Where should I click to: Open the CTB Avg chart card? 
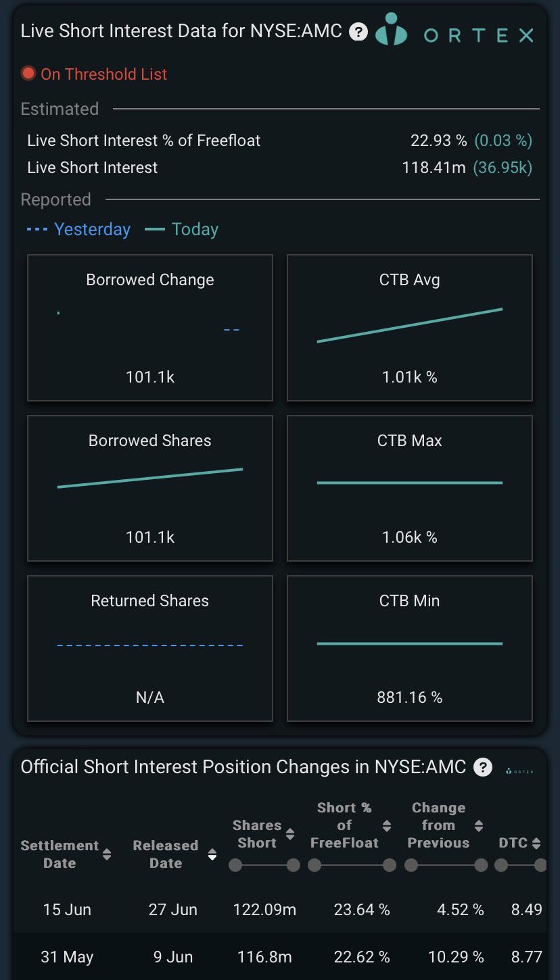click(x=410, y=328)
